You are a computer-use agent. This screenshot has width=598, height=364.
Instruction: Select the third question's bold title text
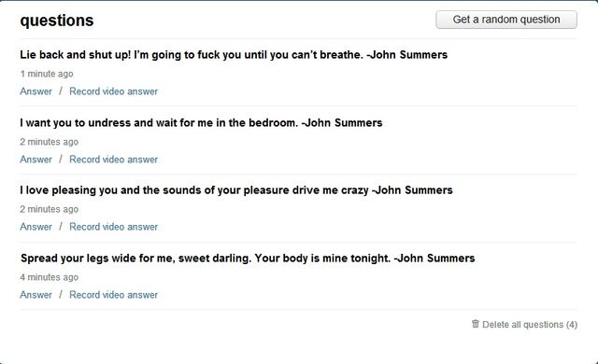tap(236, 190)
